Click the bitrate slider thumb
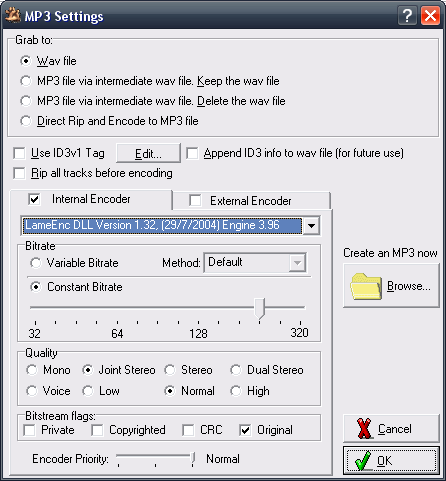The image size is (446, 481). pyautogui.click(x=259, y=308)
